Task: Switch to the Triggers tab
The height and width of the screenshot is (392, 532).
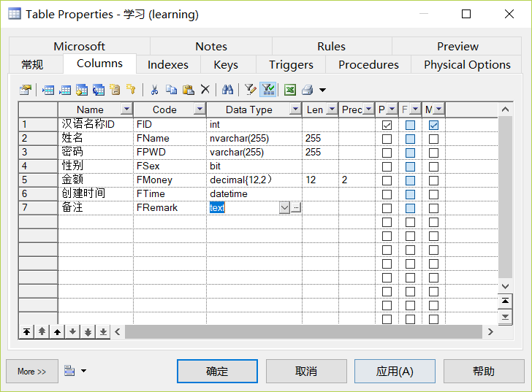Action: [x=291, y=64]
